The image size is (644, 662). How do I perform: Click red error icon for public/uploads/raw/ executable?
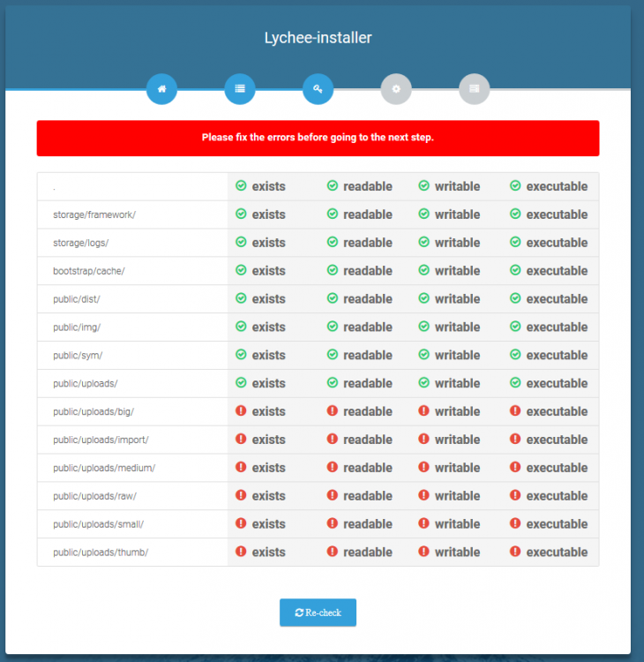515,495
